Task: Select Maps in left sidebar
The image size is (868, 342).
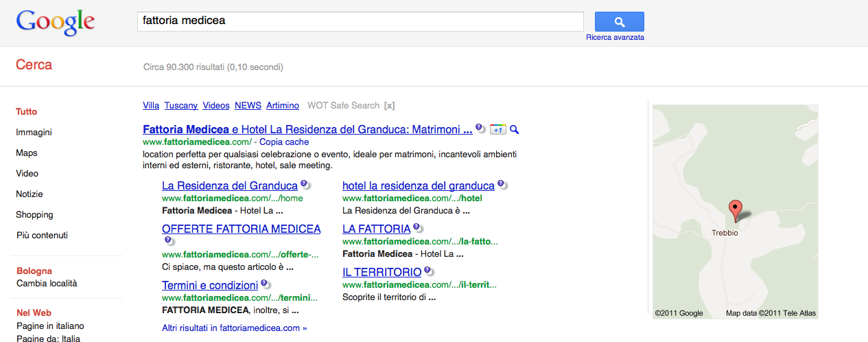Action: tap(27, 152)
